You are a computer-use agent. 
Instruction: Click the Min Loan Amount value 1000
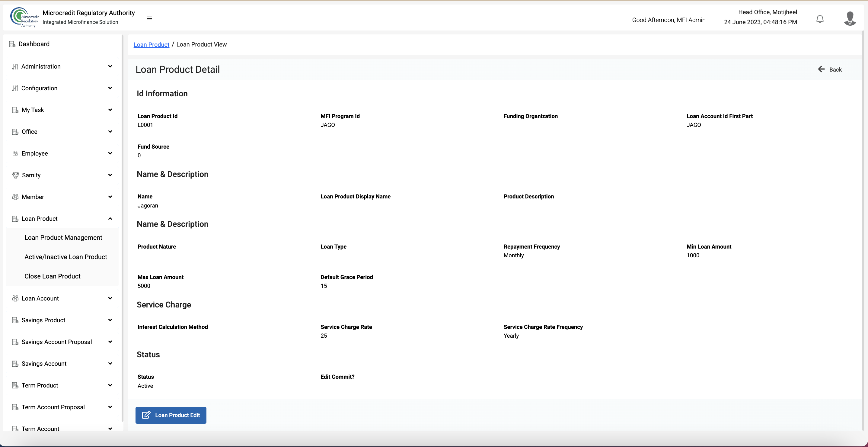coord(693,255)
